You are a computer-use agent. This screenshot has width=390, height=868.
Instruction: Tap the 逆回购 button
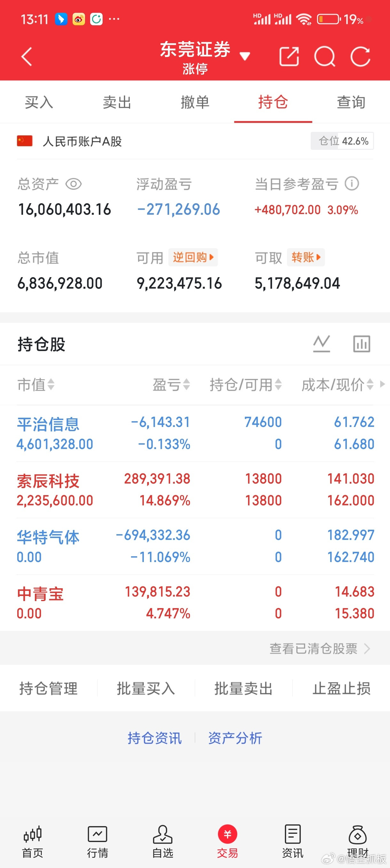193,257
